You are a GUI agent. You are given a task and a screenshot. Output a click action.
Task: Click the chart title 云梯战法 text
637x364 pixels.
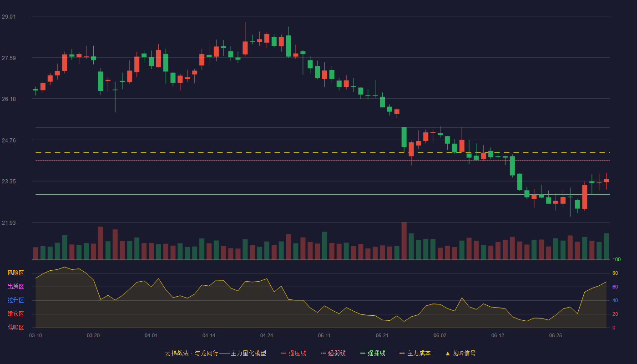177,353
